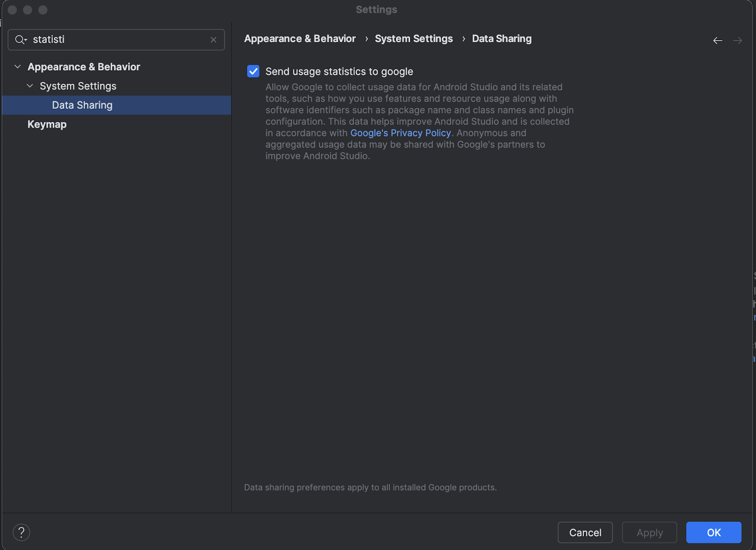This screenshot has height=550, width=756.
Task: Click the Apply button
Action: click(649, 532)
